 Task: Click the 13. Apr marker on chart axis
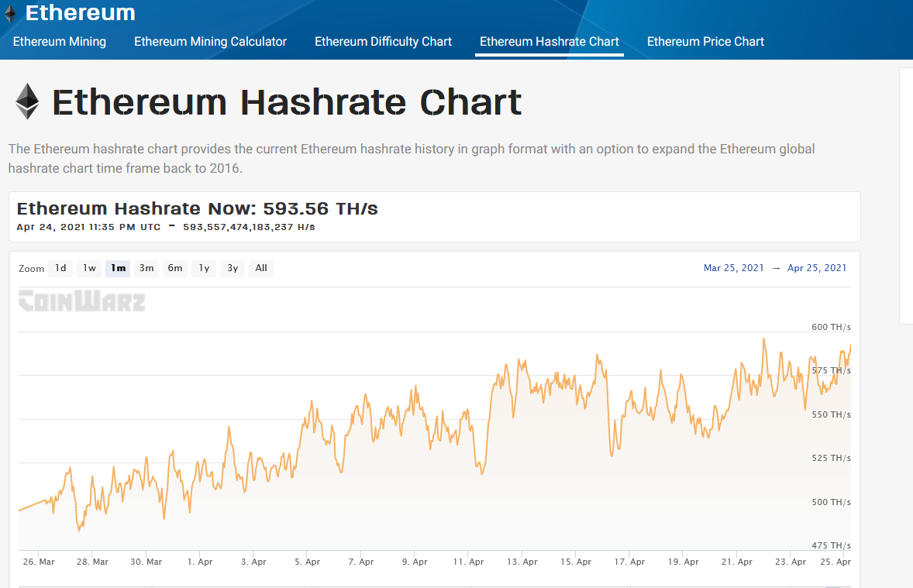pyautogui.click(x=522, y=562)
